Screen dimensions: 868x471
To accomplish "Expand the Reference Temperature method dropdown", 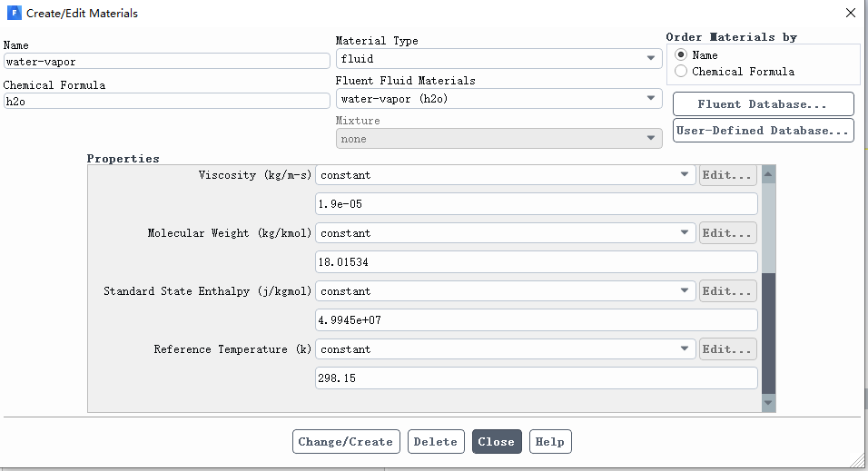I will 506,349.
